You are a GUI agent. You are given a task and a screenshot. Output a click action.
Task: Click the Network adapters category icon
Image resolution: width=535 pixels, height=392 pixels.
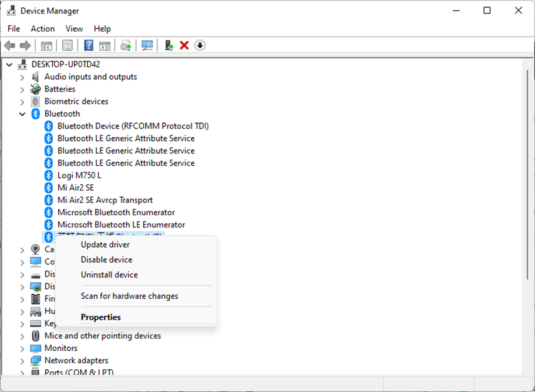coord(36,360)
